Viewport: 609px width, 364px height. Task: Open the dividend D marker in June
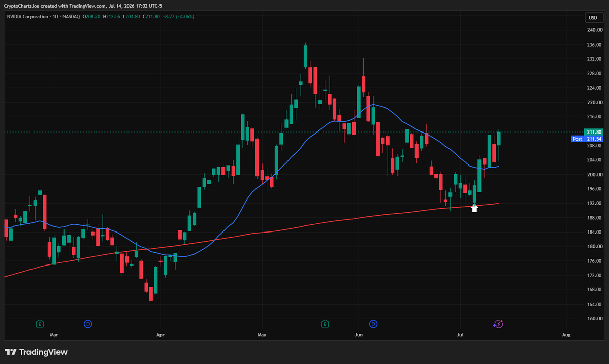tap(373, 324)
